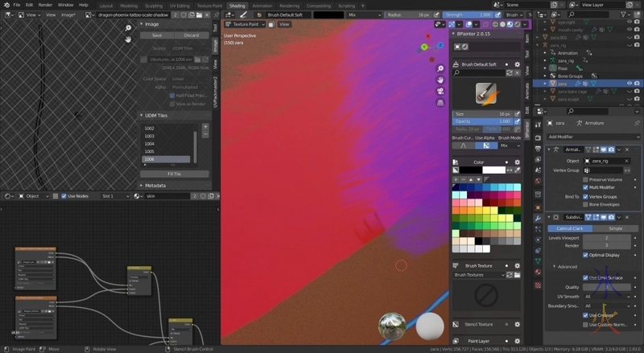
Task: Hide the zara object in the outliner
Action: [x=630, y=83]
